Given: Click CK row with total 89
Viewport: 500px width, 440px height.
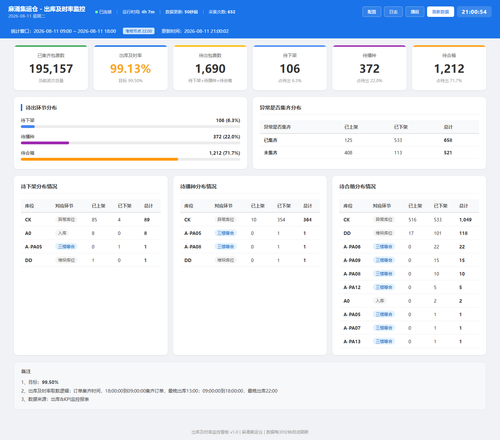Looking at the screenshot, I should coord(91,220).
